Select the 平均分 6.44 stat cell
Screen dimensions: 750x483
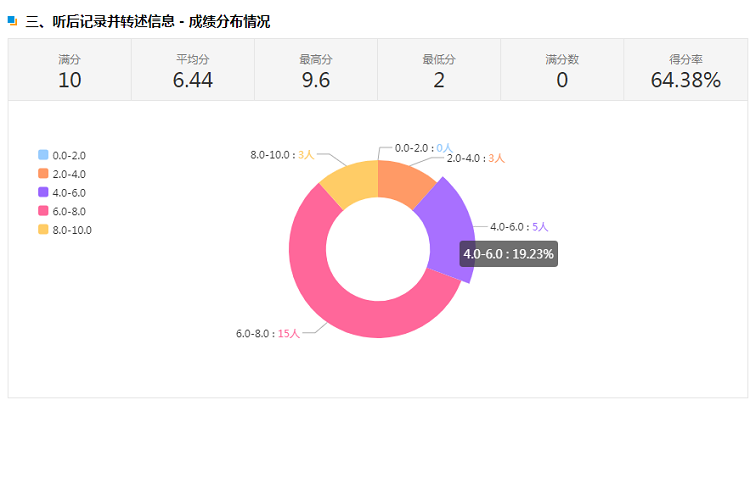coord(193,70)
